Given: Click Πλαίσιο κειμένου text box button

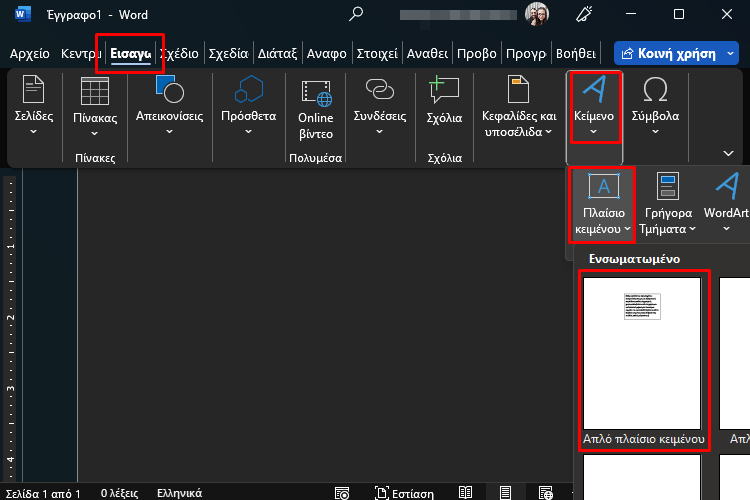Looking at the screenshot, I should pos(603,204).
